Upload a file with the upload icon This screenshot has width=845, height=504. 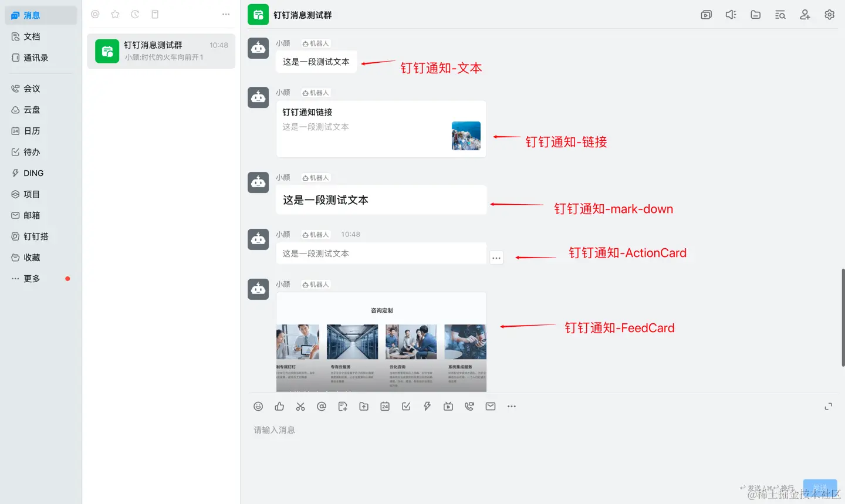point(364,407)
